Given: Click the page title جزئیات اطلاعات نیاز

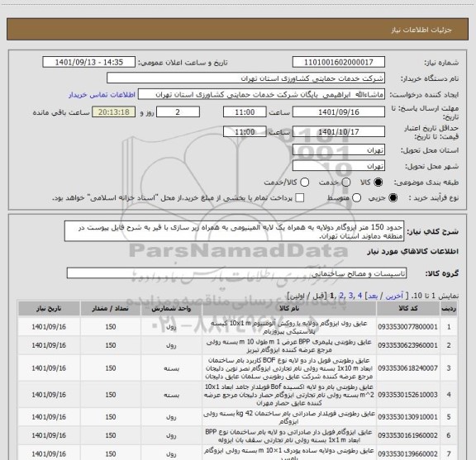Looking at the screenshot, I should pos(421,30).
